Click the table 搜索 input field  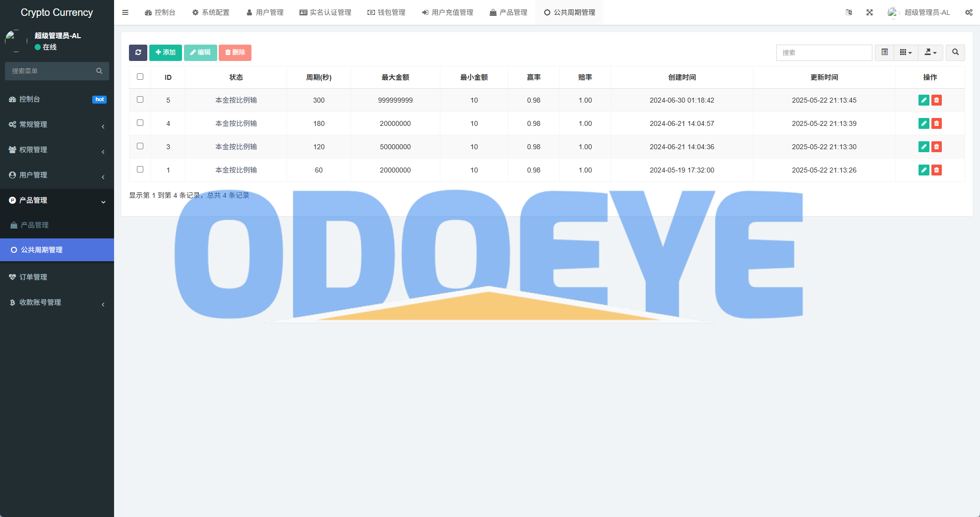824,53
